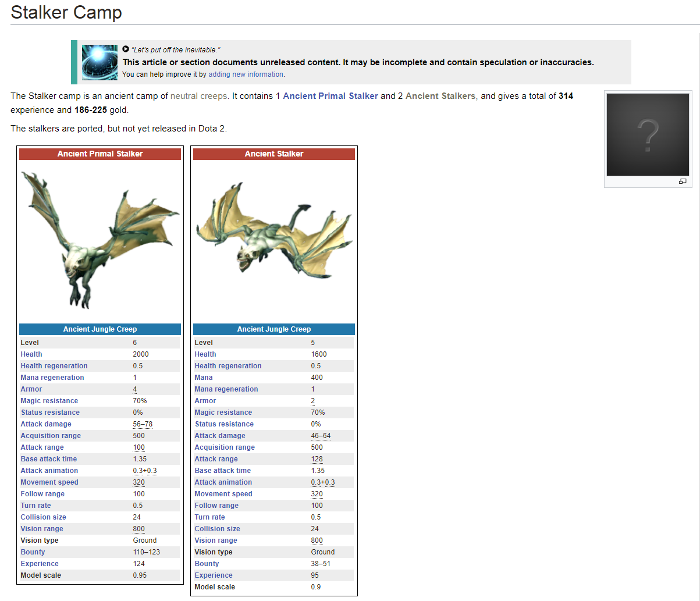The image size is (700, 601).
Task: Open Acquisition range link in Primal Stalker table
Action: pos(51,436)
